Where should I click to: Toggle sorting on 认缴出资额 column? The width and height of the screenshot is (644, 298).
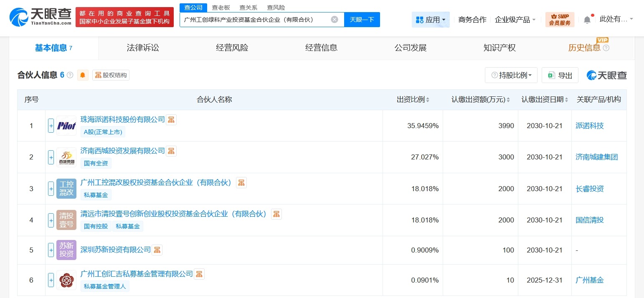click(x=507, y=99)
